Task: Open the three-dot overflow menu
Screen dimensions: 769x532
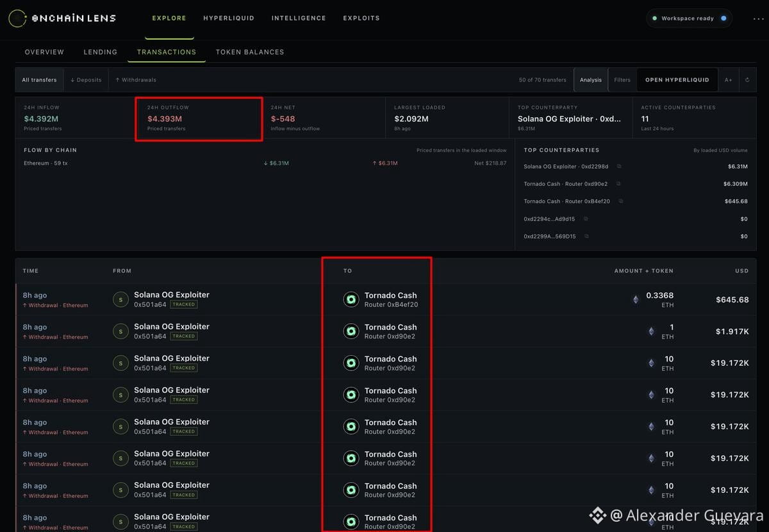Action: pos(759,19)
